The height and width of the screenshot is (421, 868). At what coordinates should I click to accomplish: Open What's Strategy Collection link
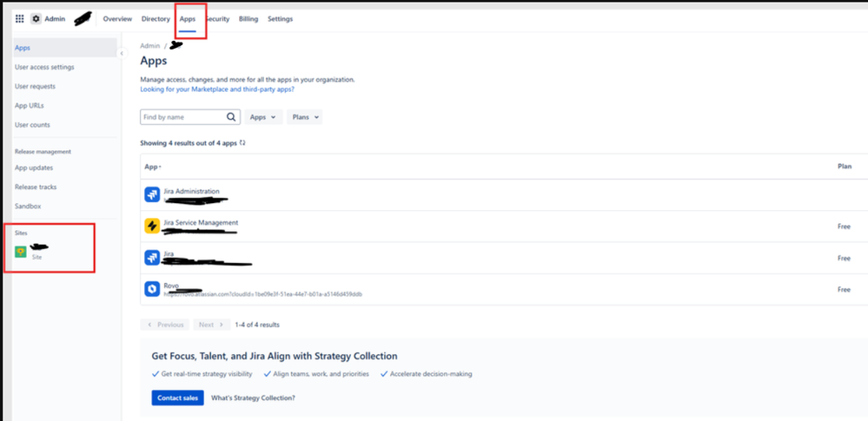pos(253,398)
